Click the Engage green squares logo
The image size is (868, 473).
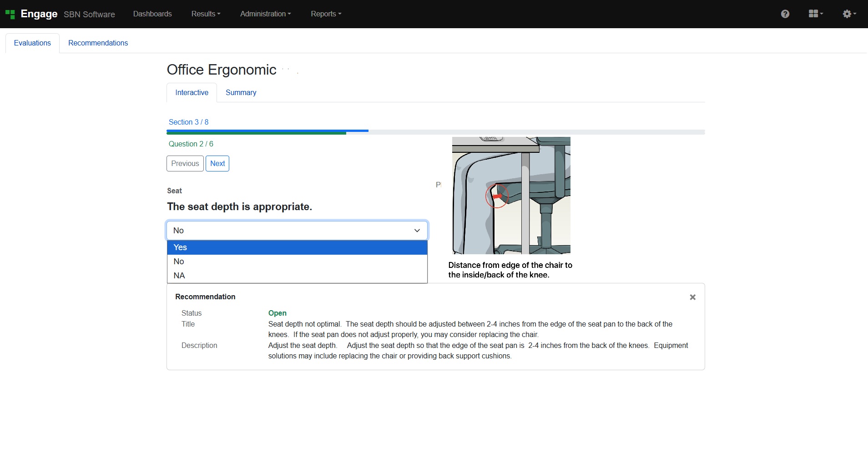[x=10, y=14]
